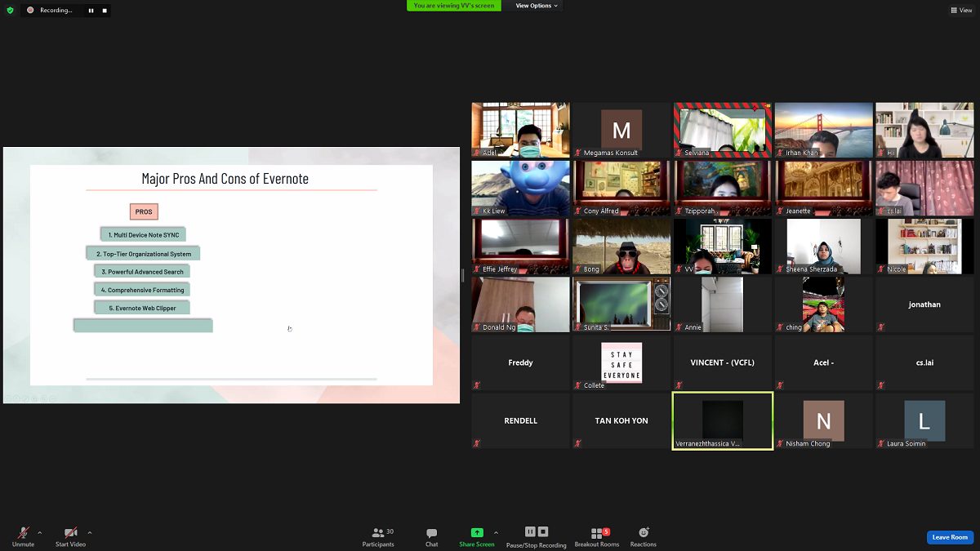This screenshot has height=551, width=980.
Task: Select Sunita S. aurora TV tile
Action: point(621,304)
